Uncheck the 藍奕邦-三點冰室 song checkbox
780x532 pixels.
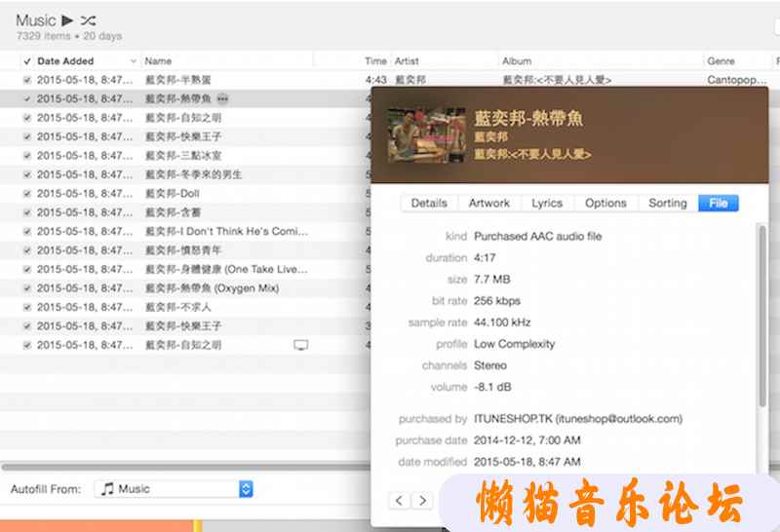(x=27, y=156)
